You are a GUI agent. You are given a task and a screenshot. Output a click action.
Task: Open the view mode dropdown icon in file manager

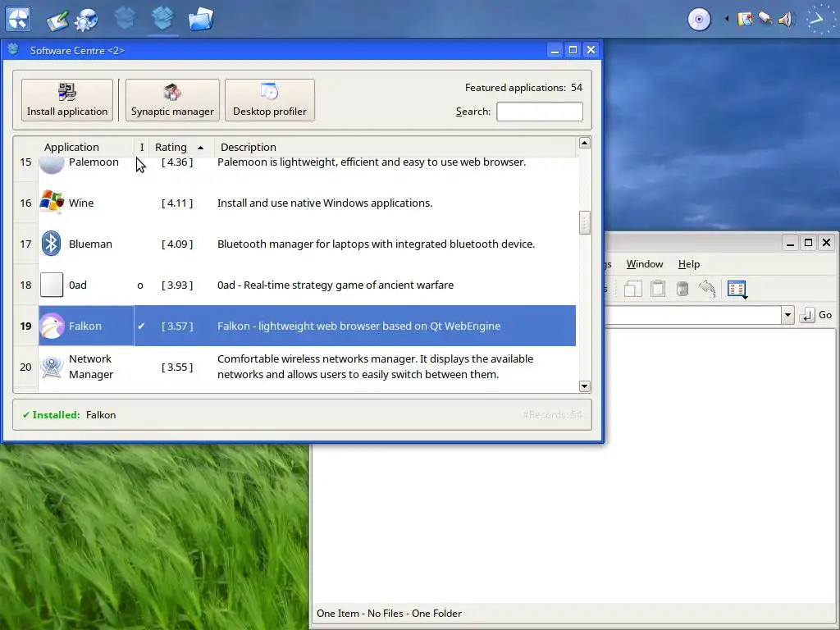[x=737, y=290]
